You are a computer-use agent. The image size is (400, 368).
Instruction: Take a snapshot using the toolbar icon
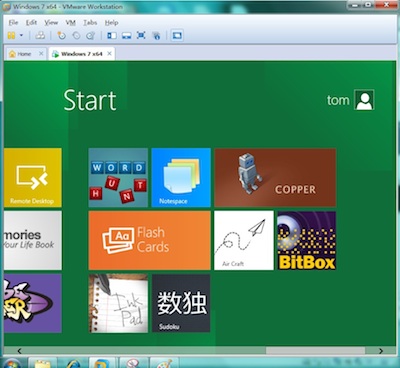(x=61, y=35)
